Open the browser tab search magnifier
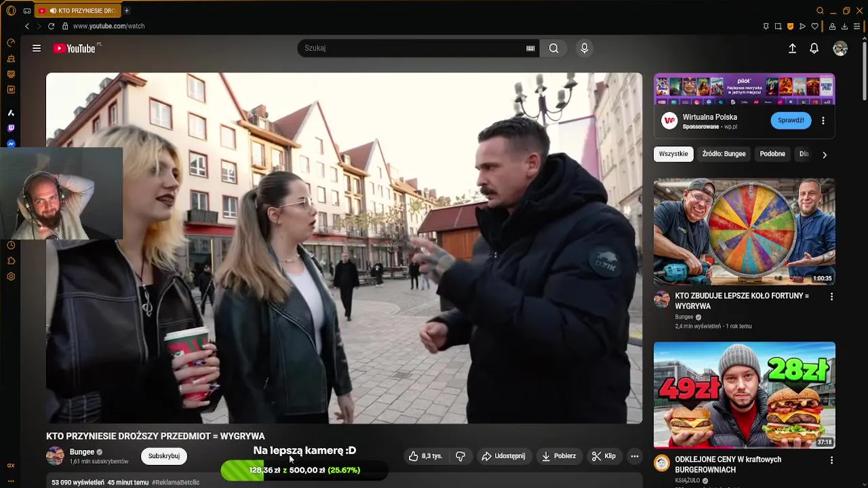Image resolution: width=868 pixels, height=488 pixels. click(820, 11)
